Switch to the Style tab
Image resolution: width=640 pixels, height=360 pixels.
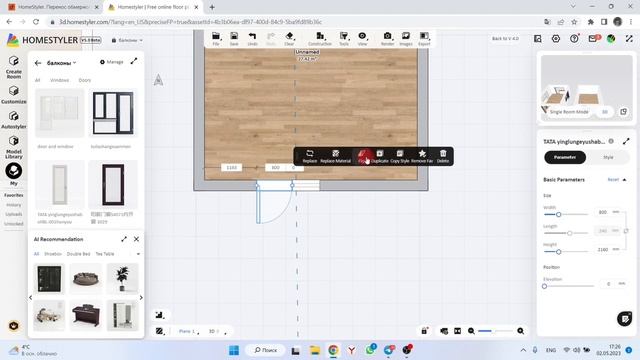tap(608, 157)
